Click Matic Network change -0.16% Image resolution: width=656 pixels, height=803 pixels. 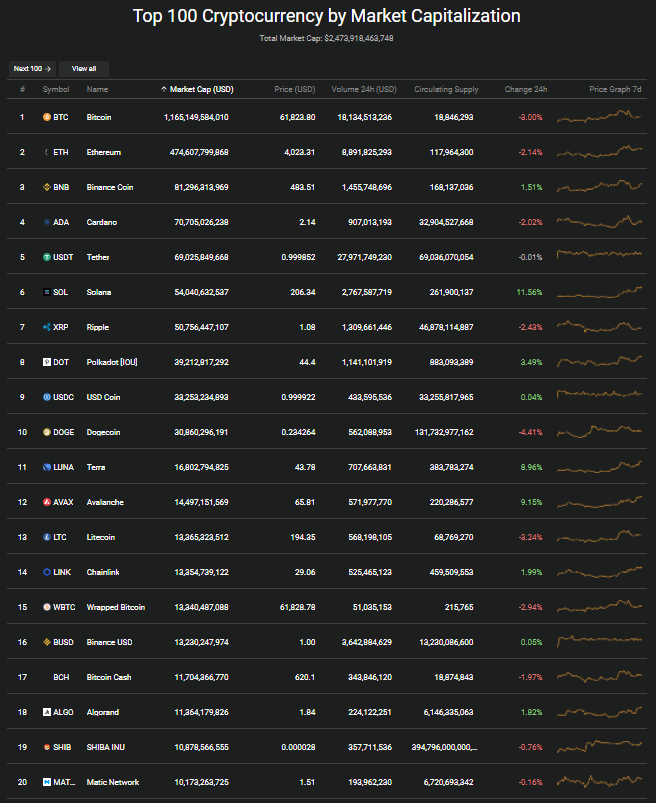pos(530,782)
